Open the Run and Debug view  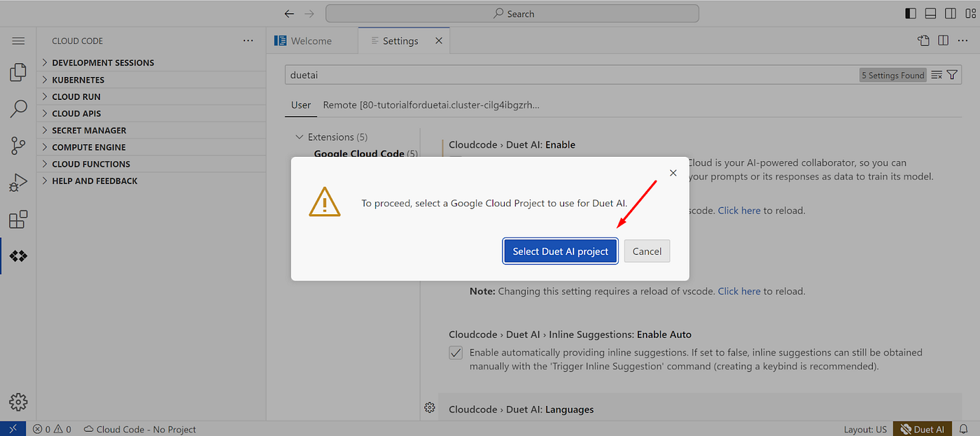click(x=18, y=183)
